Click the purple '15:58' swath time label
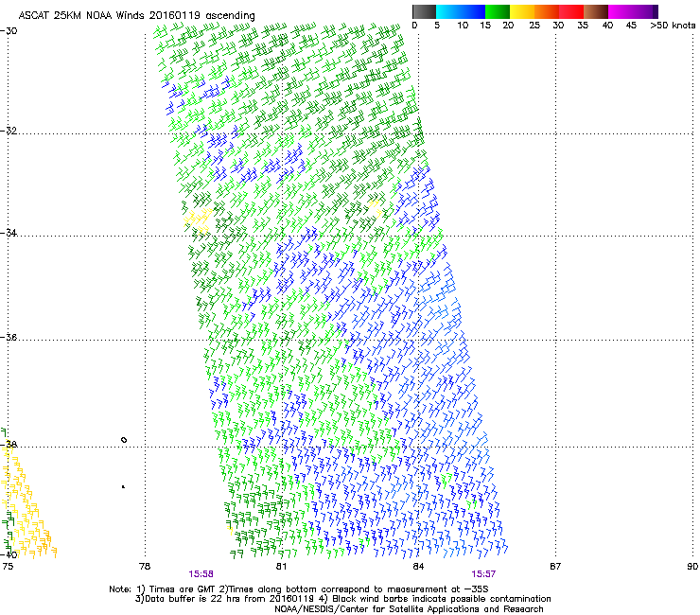Viewport: 700px width, 615px height. [201, 574]
